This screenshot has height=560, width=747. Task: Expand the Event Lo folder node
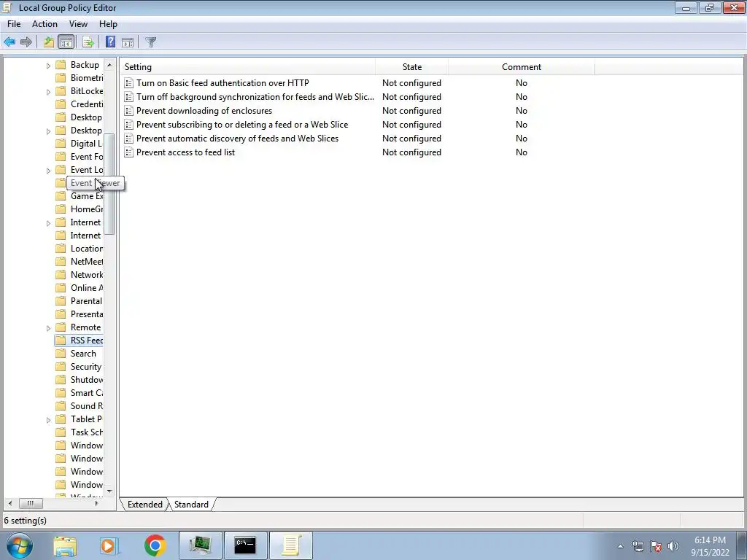coord(48,171)
